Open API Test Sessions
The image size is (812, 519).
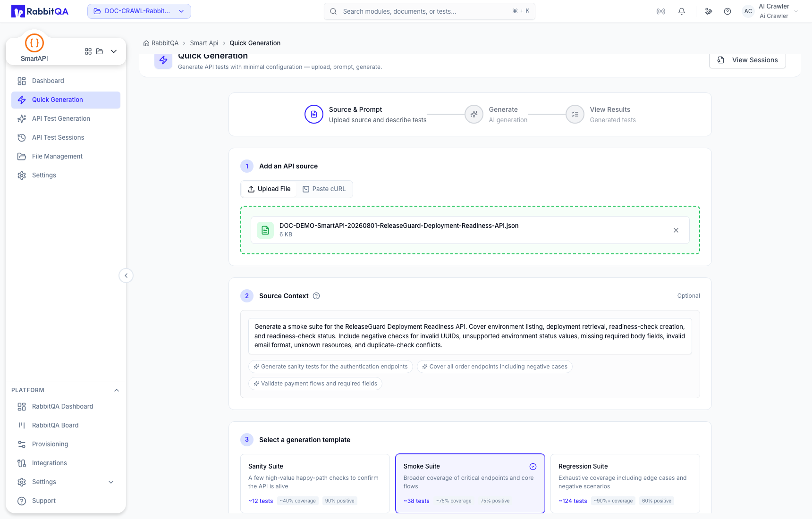[x=66, y=138]
